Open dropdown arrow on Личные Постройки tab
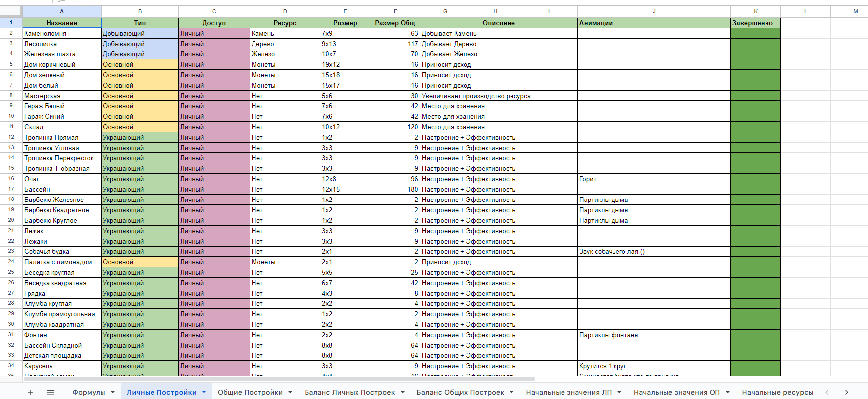This screenshot has height=399, width=868. click(204, 392)
